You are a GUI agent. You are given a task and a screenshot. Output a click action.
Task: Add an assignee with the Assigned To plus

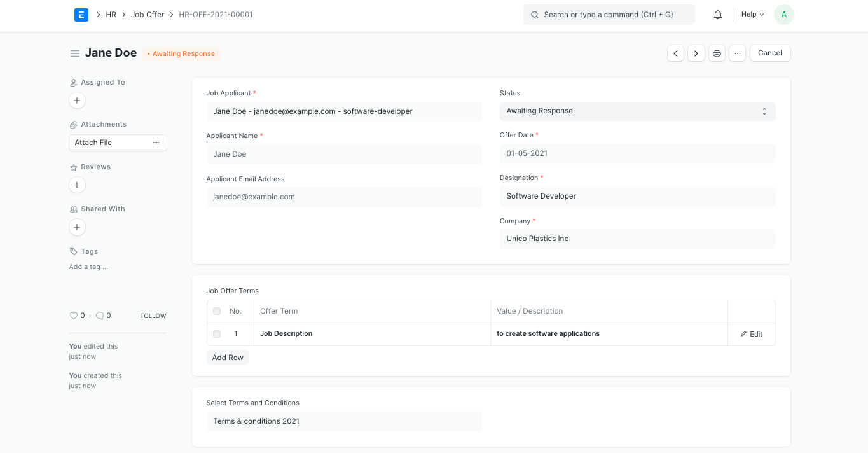tap(77, 100)
